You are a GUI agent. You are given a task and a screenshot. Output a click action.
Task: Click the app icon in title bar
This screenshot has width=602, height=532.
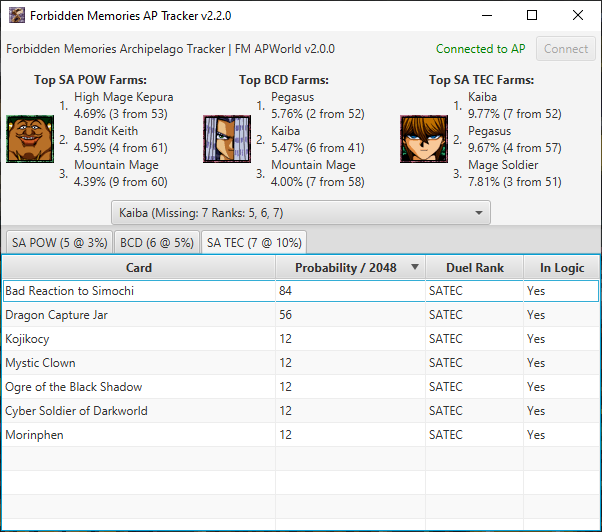click(17, 16)
